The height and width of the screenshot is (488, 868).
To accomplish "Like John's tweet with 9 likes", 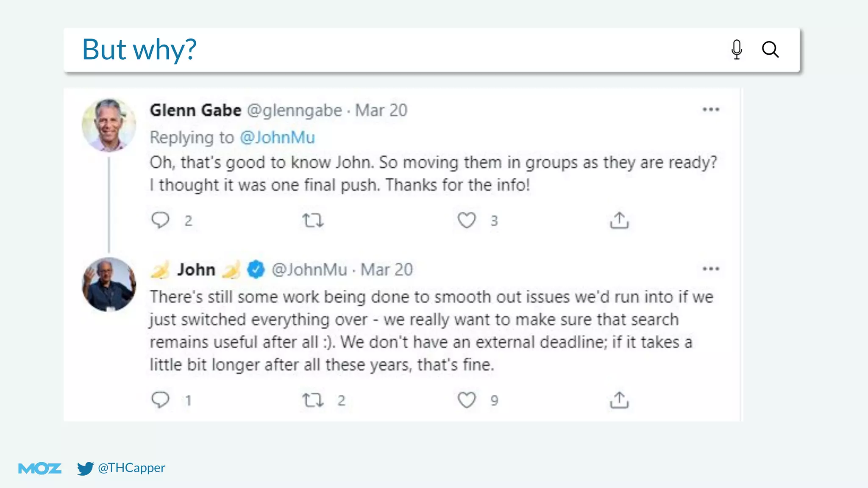I will (467, 400).
